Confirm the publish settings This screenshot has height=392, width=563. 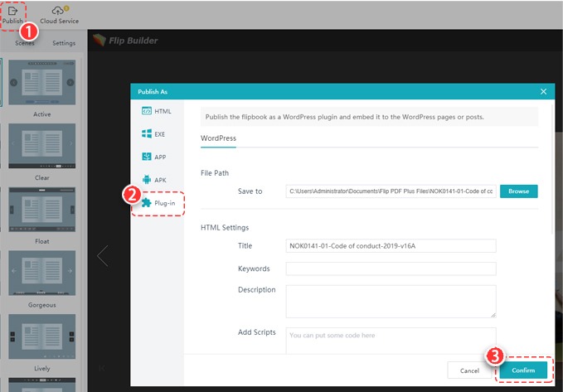523,370
